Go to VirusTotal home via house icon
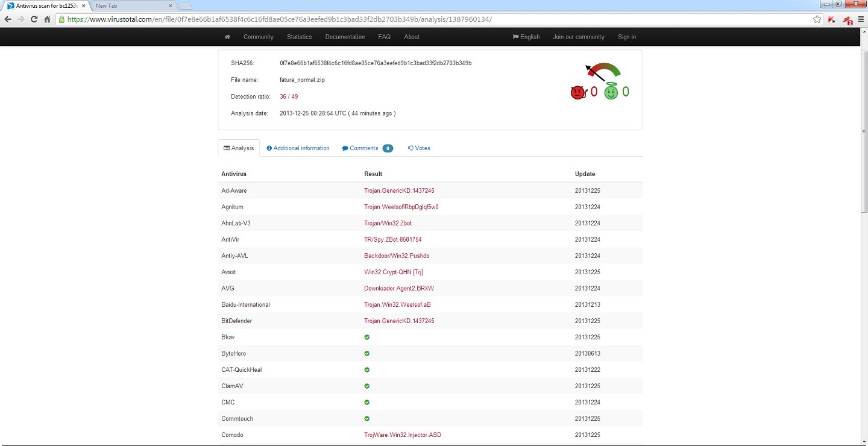This screenshot has width=868, height=446. coord(227,37)
